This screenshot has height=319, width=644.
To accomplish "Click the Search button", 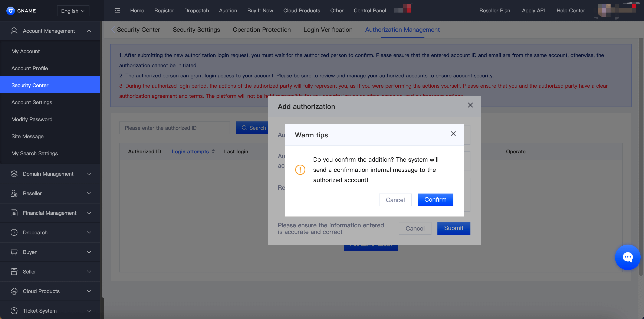I will pyautogui.click(x=252, y=128).
